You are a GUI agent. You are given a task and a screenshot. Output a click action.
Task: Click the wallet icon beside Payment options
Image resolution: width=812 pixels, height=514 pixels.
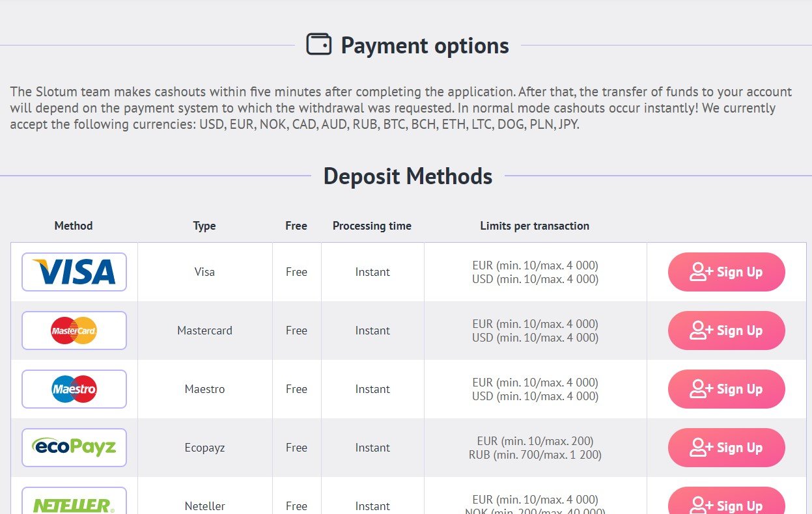318,45
